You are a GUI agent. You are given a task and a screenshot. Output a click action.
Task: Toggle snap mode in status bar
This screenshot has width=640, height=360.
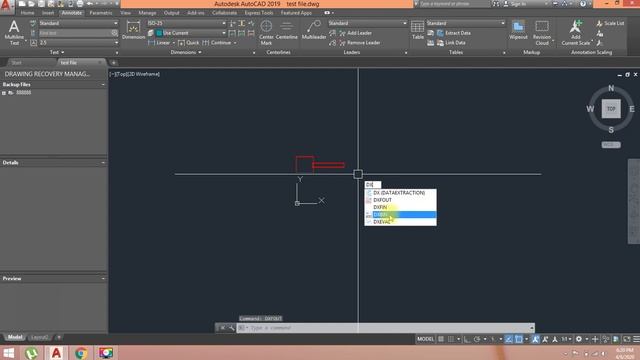(451, 339)
